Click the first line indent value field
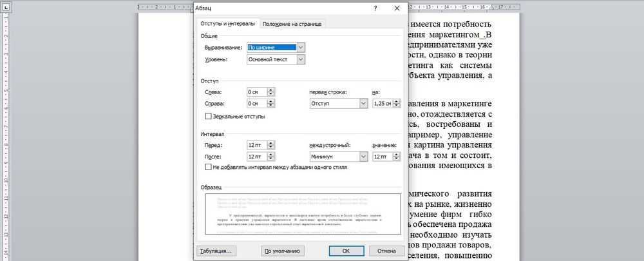 click(383, 104)
